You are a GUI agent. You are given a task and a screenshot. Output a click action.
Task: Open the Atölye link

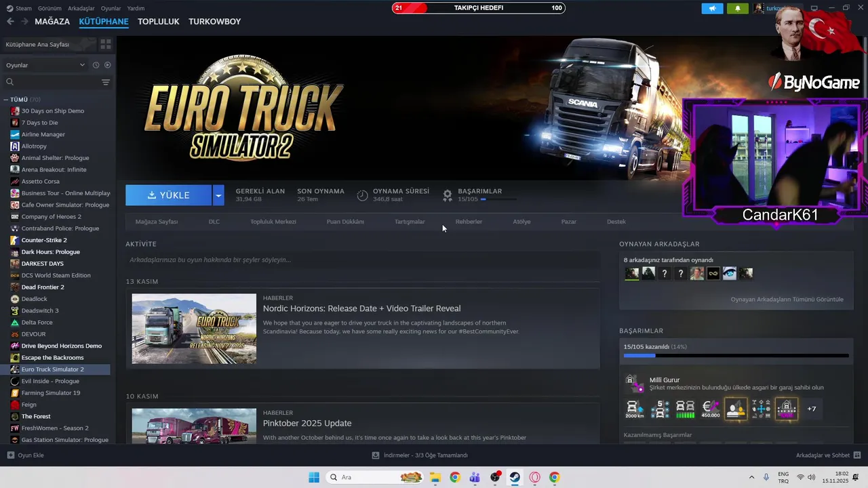(521, 222)
